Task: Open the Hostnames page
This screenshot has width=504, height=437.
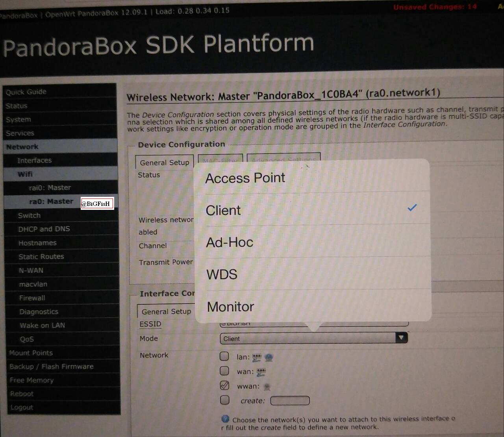Action: tap(62, 243)
